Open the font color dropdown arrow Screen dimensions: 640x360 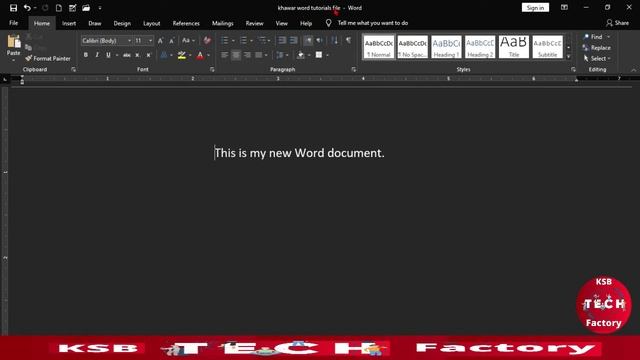click(x=209, y=55)
